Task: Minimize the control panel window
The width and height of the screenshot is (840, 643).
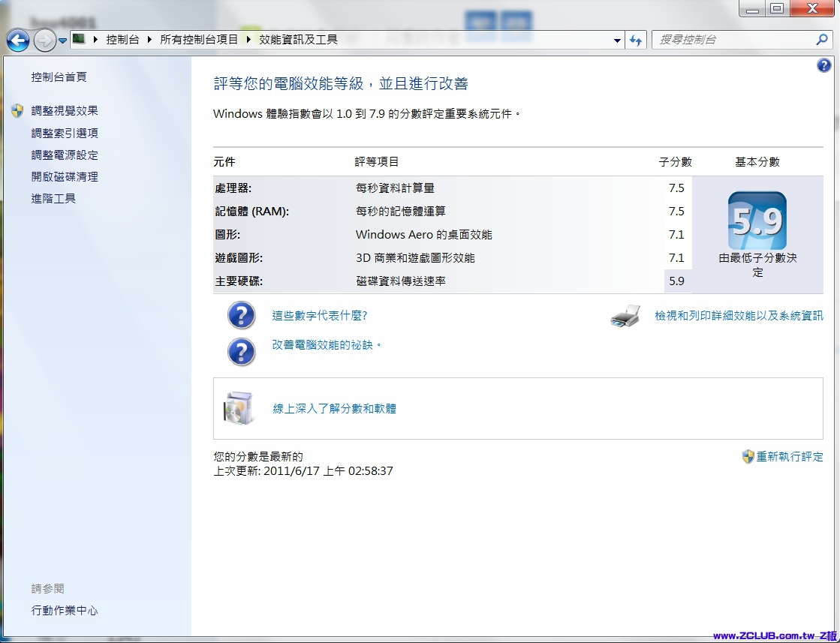Action: 753,9
